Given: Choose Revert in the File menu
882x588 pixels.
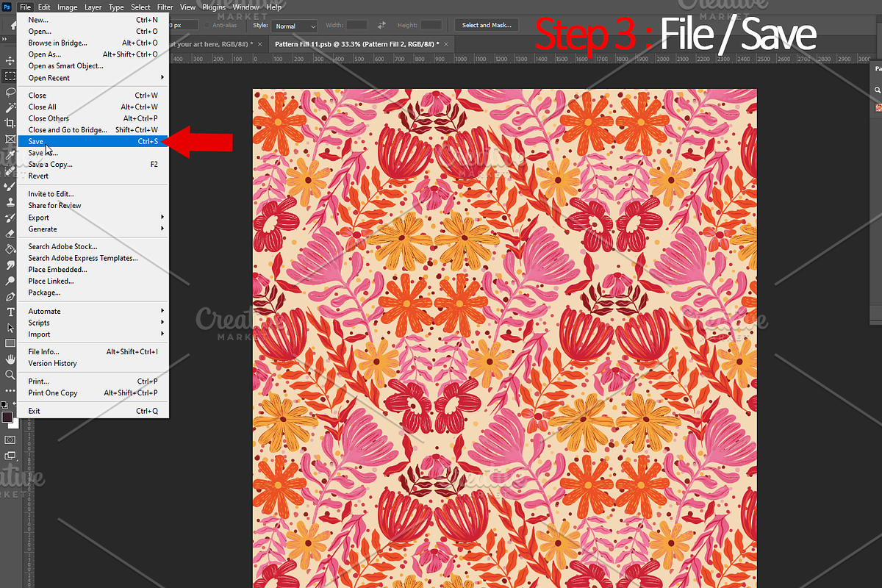Looking at the screenshot, I should tap(93, 176).
